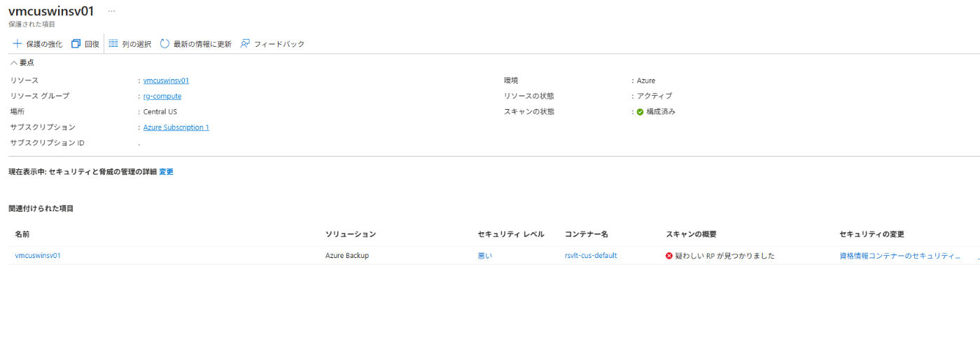Open the rsvlt-cus-default container link
980x351 pixels.
[590, 256]
